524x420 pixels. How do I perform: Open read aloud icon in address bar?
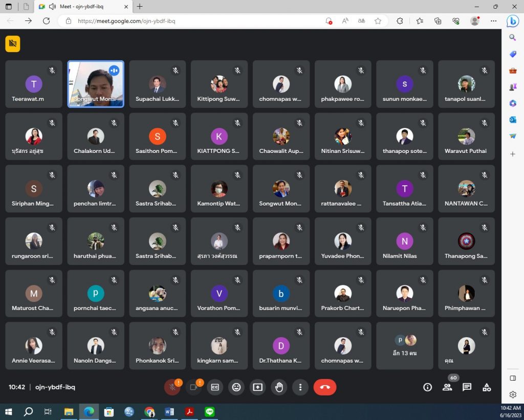point(345,21)
